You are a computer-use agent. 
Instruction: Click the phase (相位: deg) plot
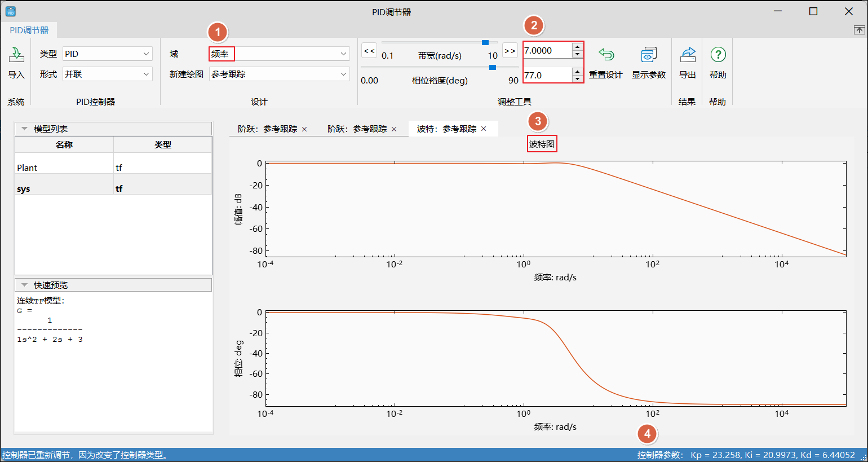(x=556, y=358)
